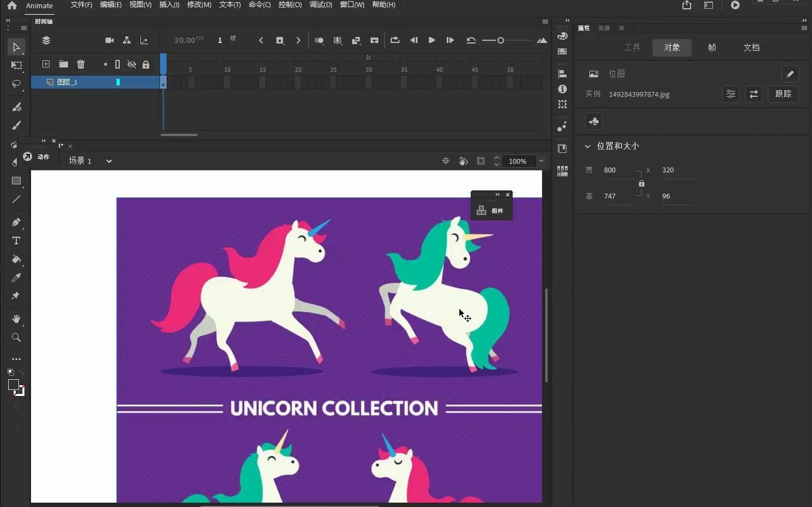812x507 pixels.
Task: Collapse the 位置和大小 section
Action: point(588,146)
